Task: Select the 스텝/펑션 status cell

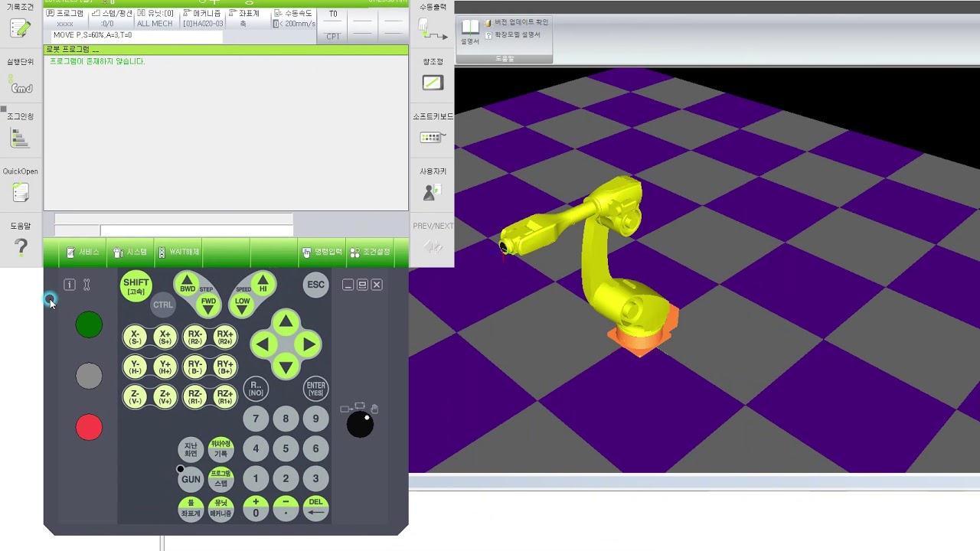Action: click(x=111, y=18)
